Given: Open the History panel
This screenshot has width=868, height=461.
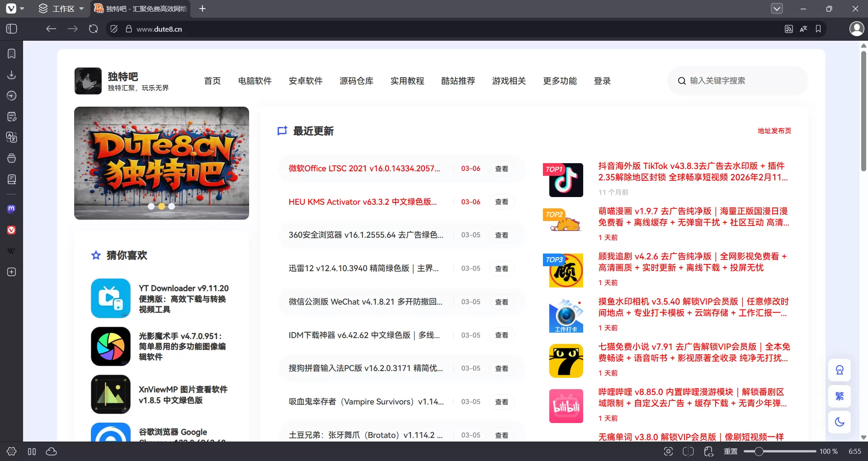Looking at the screenshot, I should (x=11, y=95).
